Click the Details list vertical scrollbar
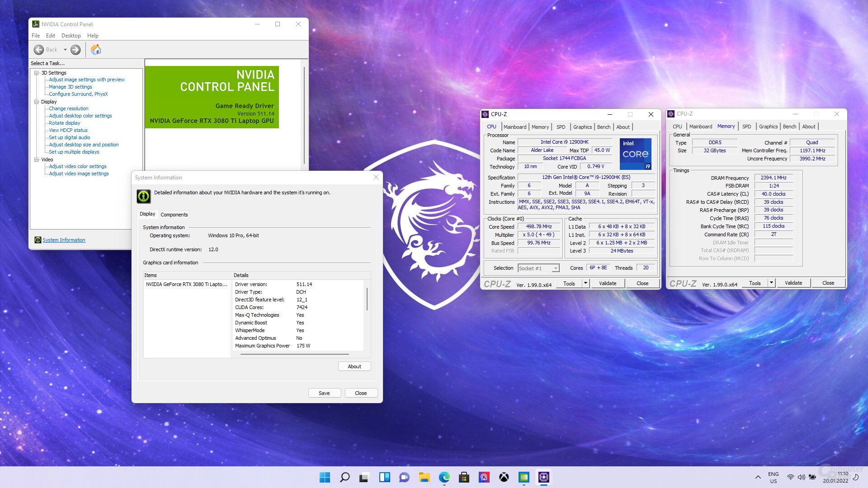The width and height of the screenshot is (868, 488). pos(367,299)
